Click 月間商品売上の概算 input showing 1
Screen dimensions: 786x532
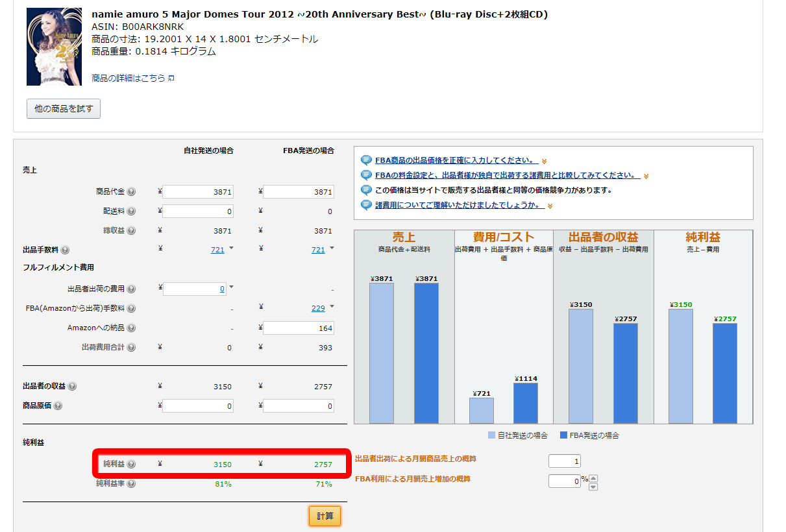[565, 461]
